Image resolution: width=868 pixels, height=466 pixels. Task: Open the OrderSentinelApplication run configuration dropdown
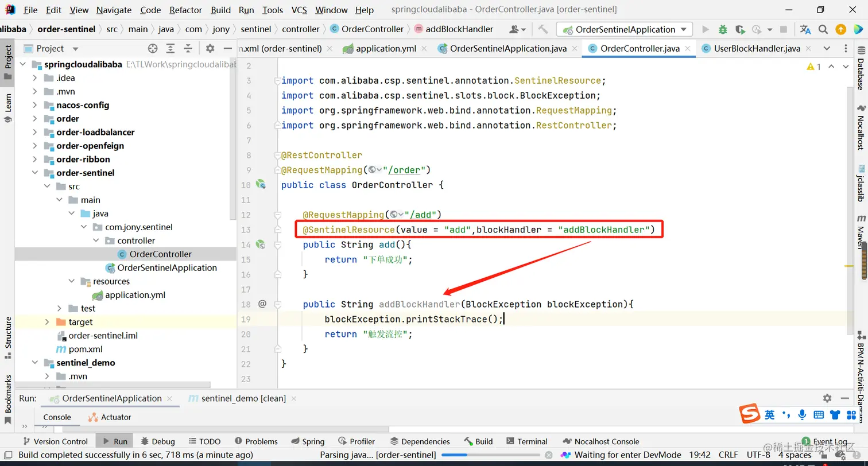(625, 29)
